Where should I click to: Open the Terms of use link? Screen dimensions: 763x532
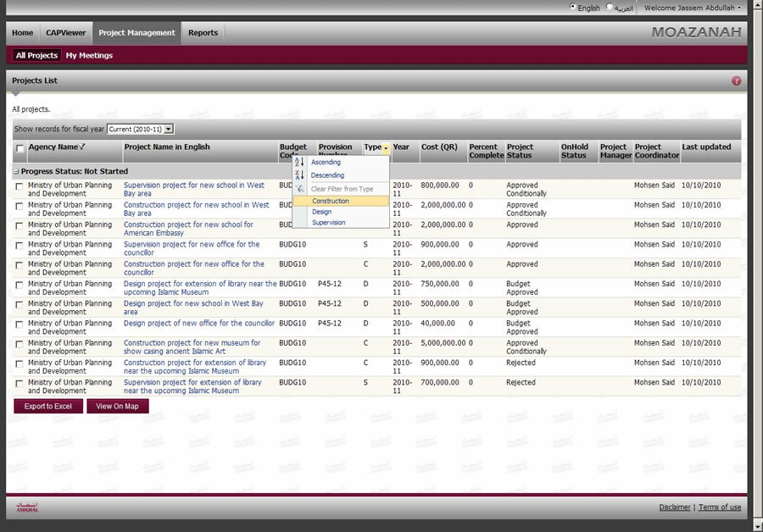(720, 507)
